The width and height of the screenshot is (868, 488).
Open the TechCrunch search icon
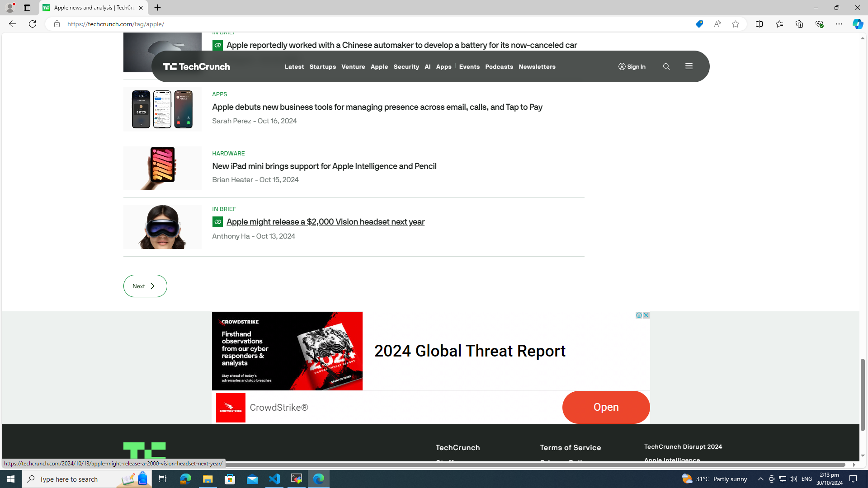[x=666, y=66]
